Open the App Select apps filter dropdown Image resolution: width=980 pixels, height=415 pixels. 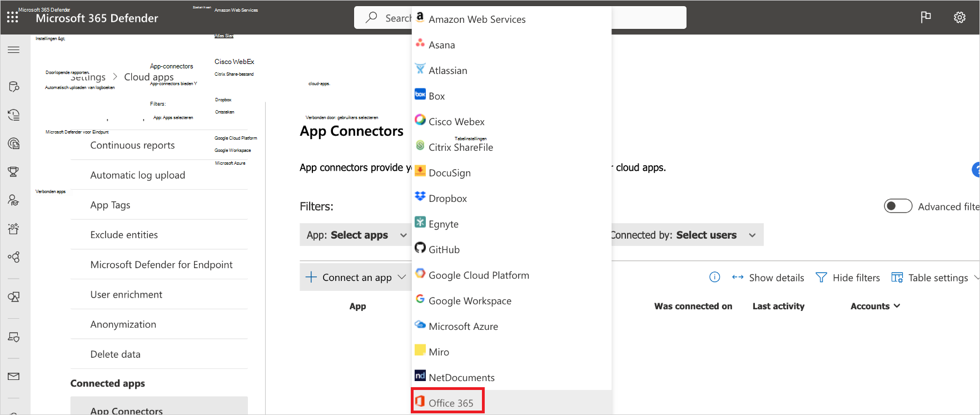[356, 235]
